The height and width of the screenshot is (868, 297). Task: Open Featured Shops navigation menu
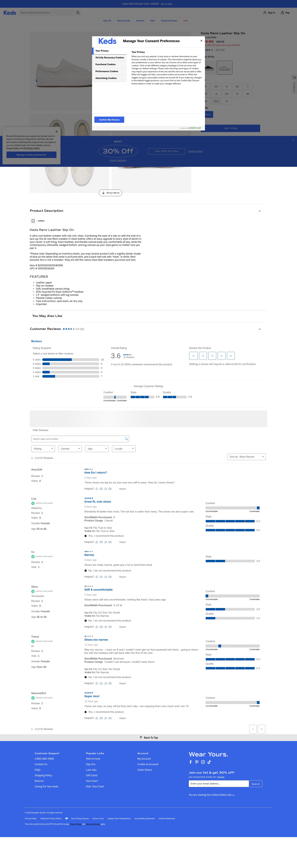tap(169, 21)
